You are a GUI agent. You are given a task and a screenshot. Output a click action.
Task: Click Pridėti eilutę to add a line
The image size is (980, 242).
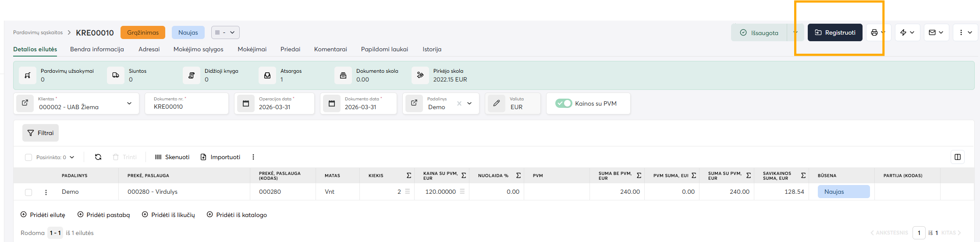pyautogui.click(x=43, y=215)
